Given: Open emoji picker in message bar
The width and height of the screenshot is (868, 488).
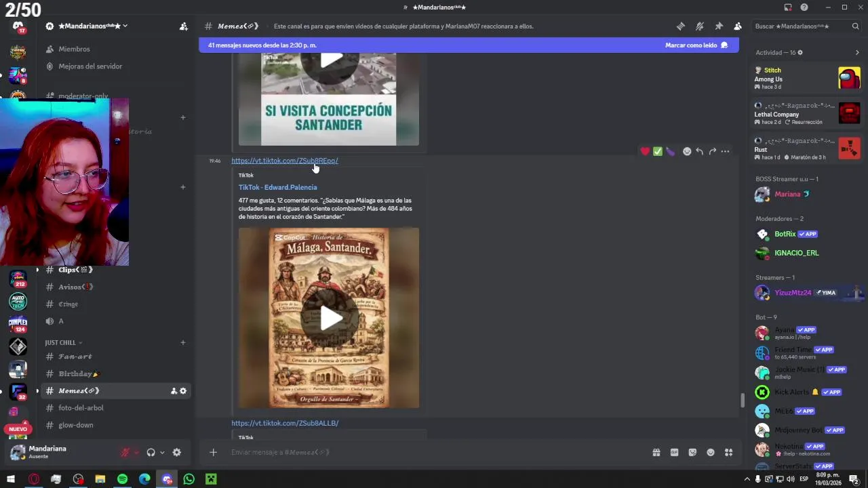Looking at the screenshot, I should [x=711, y=452].
